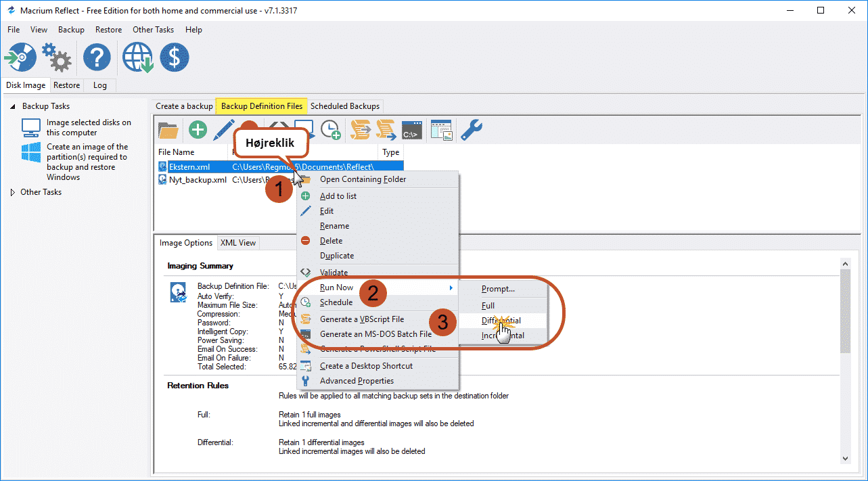868x481 pixels.
Task: Collapse the Backup Tasks tree section
Action: point(12,106)
